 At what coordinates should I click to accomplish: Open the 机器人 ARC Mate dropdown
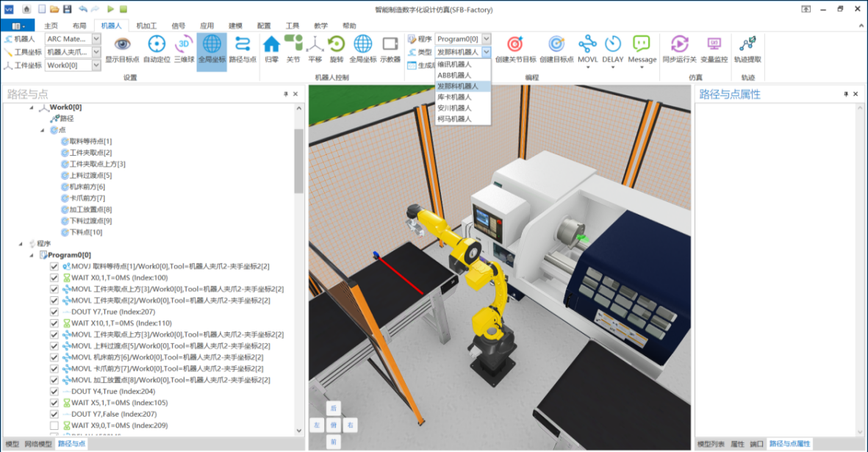coord(96,39)
